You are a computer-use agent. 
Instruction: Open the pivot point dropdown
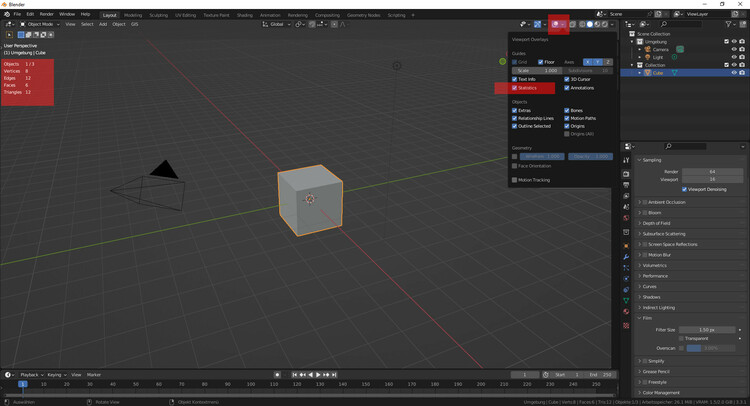pos(300,24)
